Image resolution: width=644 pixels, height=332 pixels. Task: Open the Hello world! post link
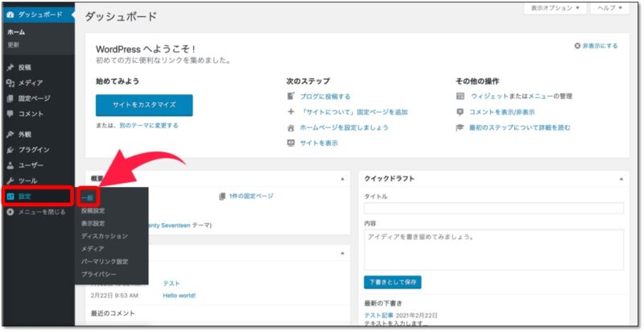click(179, 296)
